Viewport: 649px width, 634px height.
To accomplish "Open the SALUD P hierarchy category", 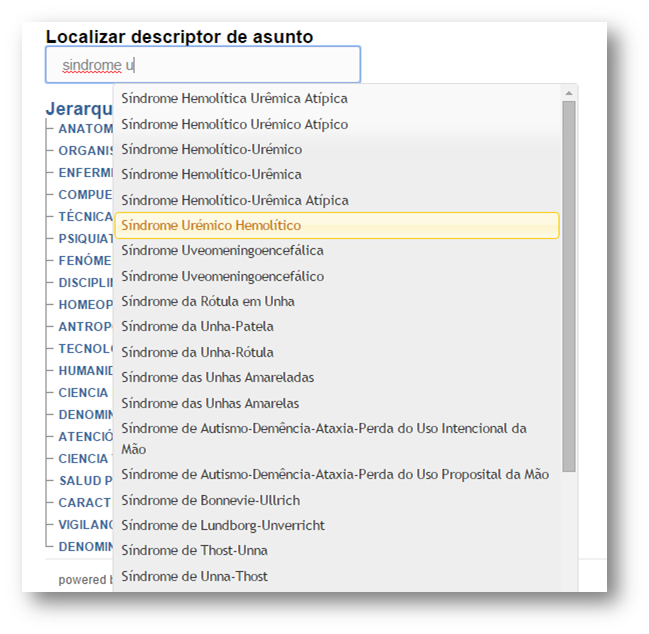I will 86,480.
